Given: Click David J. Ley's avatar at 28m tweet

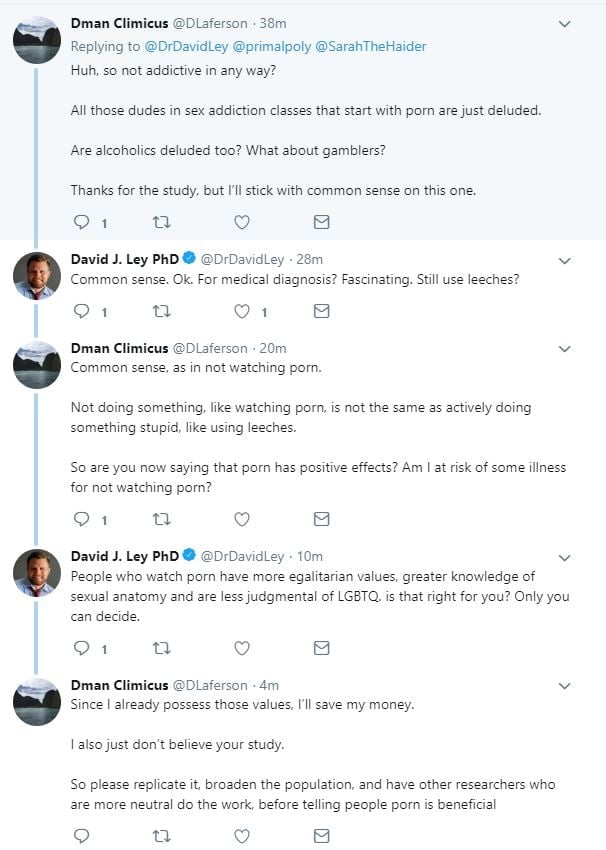Looking at the screenshot, I should [36, 276].
